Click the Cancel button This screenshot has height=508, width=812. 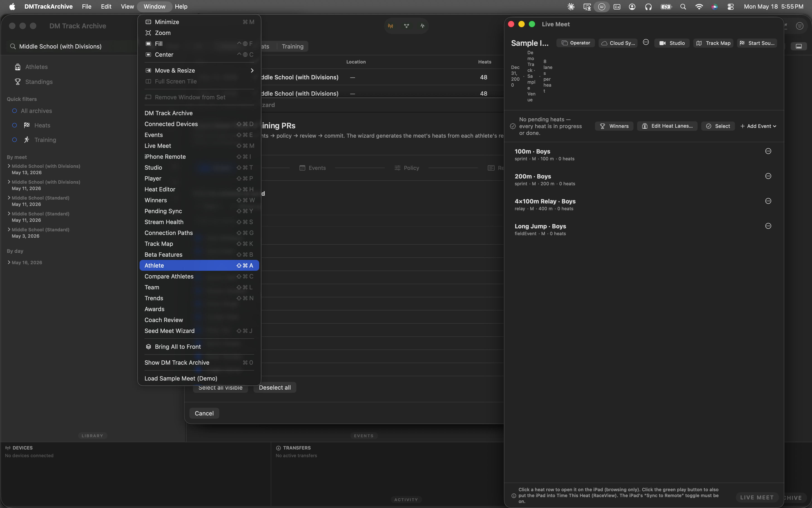204,413
